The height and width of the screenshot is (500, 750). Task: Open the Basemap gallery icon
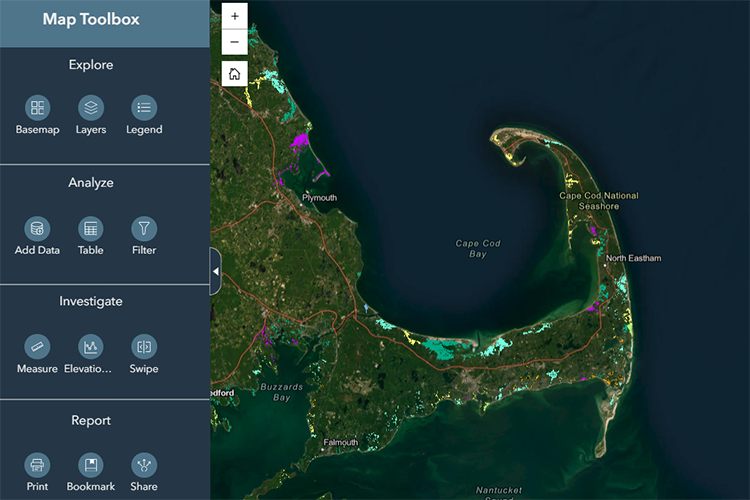click(37, 108)
